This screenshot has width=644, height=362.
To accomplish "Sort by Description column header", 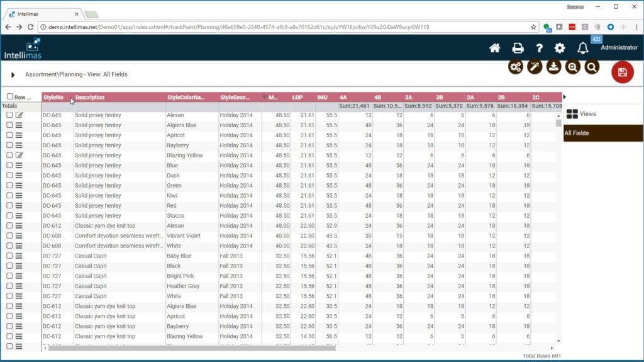I will 90,98.
